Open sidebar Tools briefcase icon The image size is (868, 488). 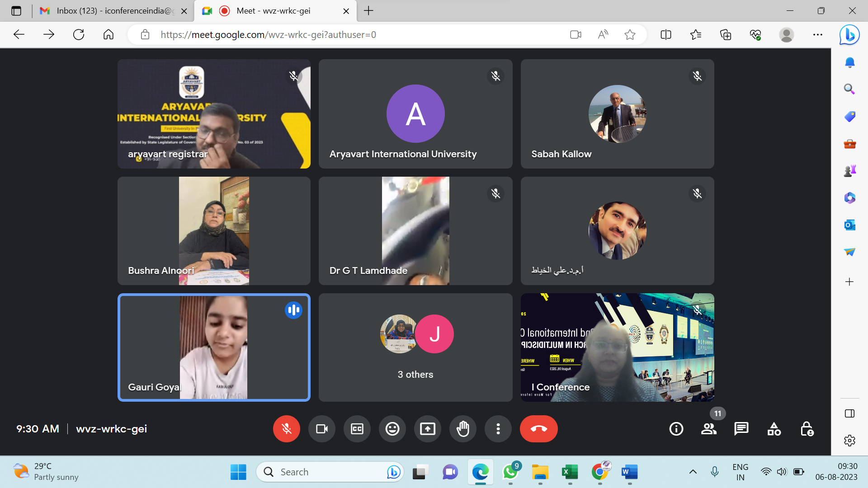tap(849, 144)
